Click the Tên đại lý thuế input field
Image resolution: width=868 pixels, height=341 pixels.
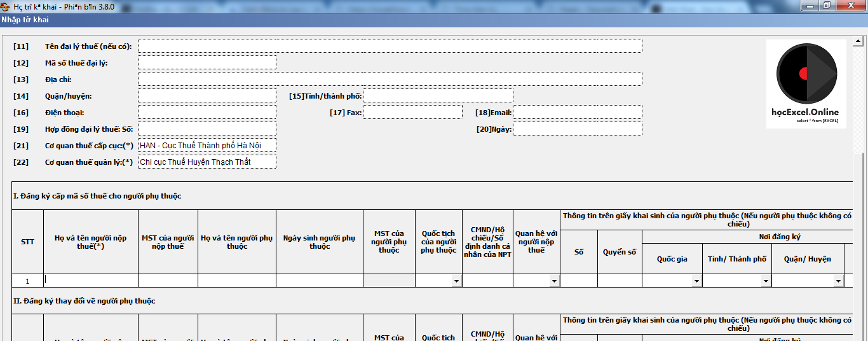pos(390,46)
